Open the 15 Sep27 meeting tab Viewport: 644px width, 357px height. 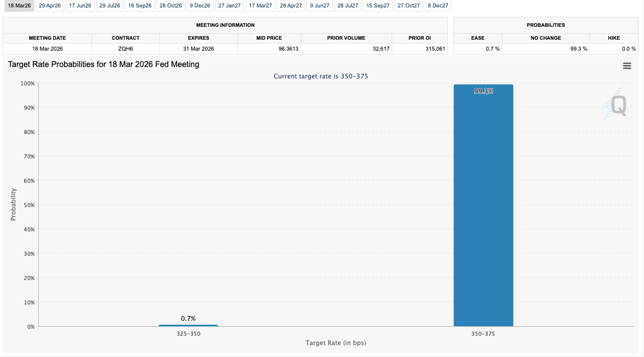pos(378,5)
